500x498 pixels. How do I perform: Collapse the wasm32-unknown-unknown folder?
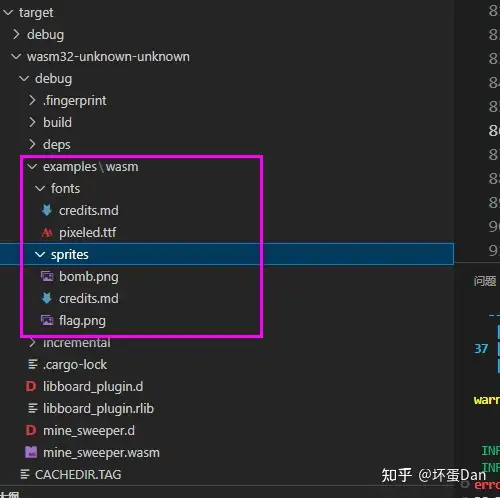coord(16,57)
